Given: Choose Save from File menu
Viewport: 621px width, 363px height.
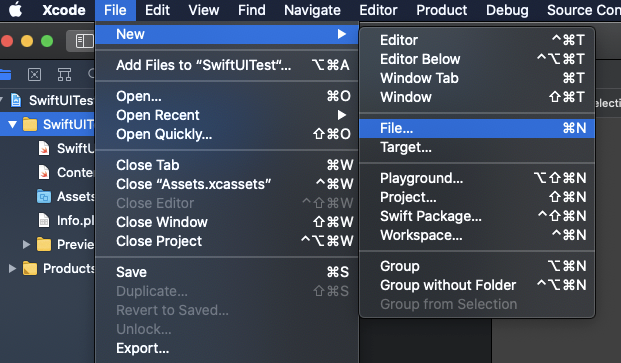Looking at the screenshot, I should (x=227, y=272).
